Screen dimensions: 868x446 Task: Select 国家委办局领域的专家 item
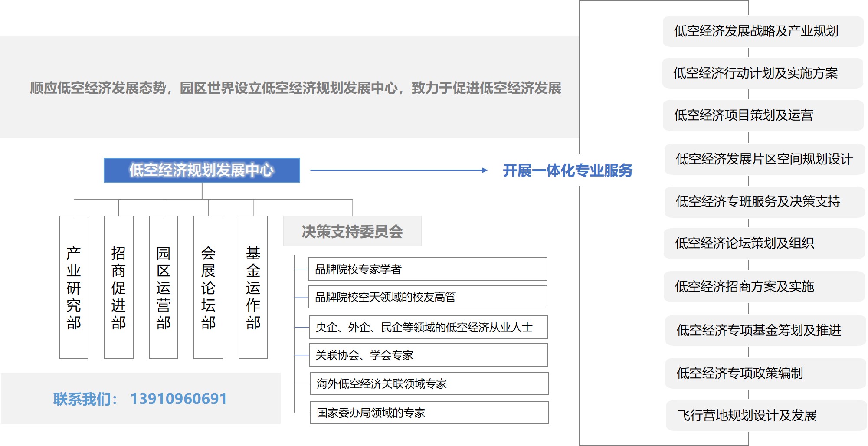click(x=429, y=413)
